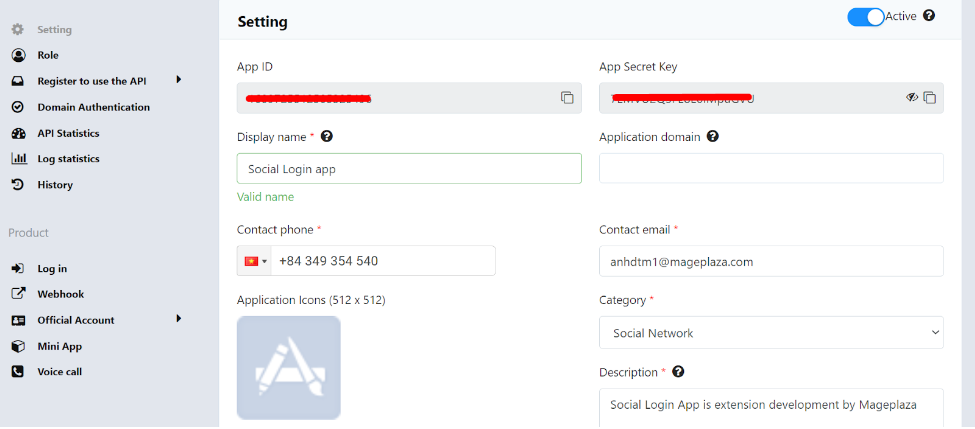Click the Application Icons placeholder image

288,367
